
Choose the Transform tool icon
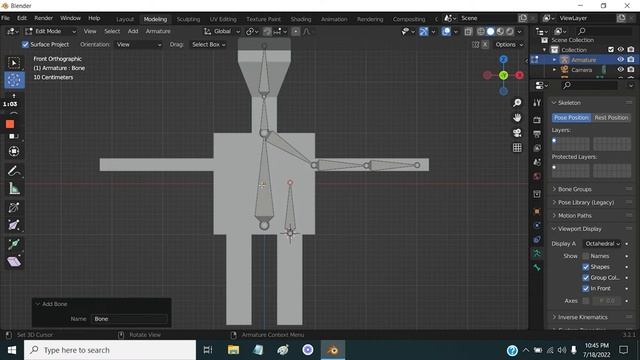(14, 151)
